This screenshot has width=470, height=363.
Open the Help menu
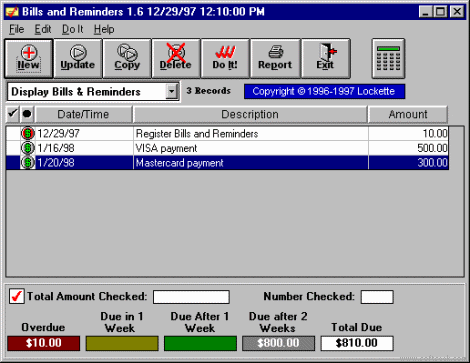coord(104,29)
